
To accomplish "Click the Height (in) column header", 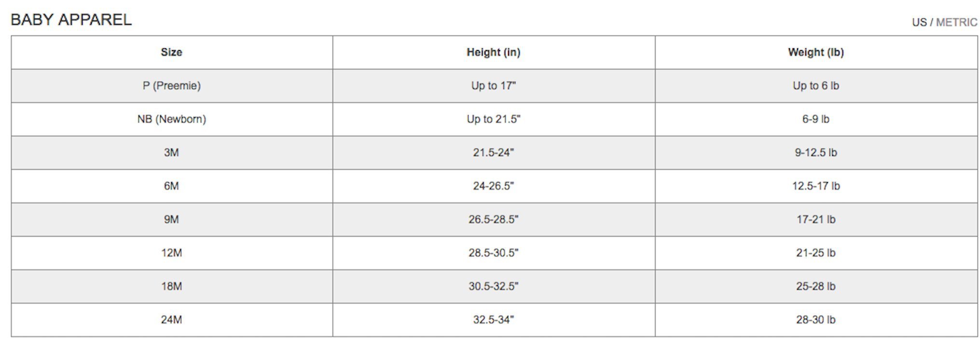I will 493,52.
